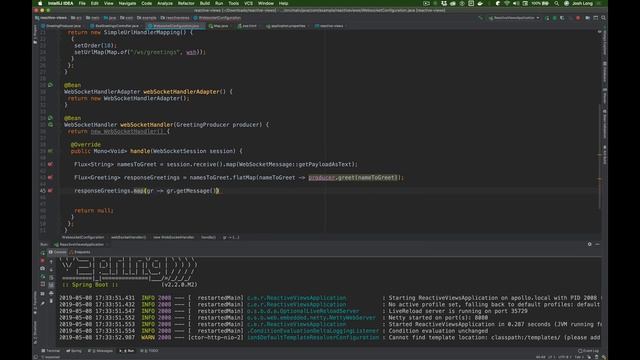This screenshot has height=360, width=640.
Task: Click the camera thread dump icon
Action: 42,269
